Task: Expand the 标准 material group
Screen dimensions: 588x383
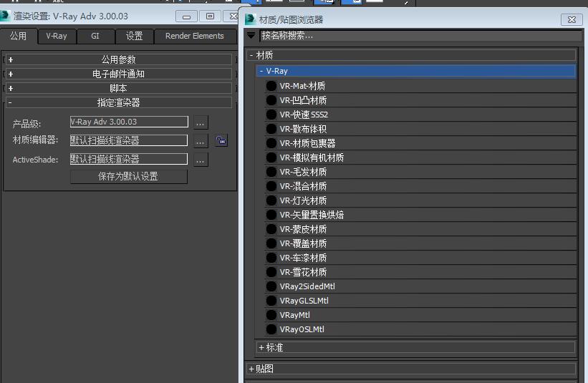Action: click(416, 347)
